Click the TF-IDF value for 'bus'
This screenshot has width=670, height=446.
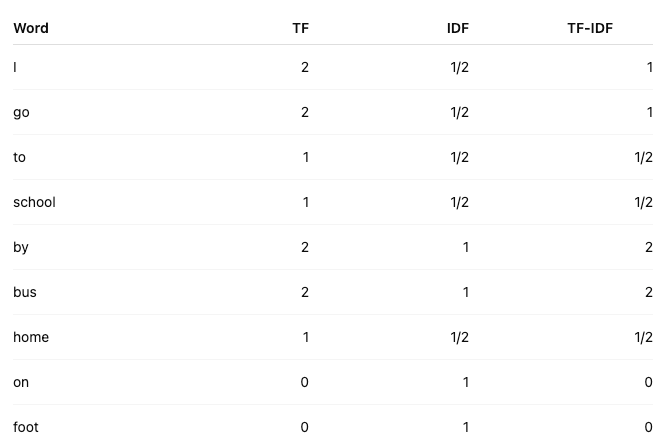[649, 292]
